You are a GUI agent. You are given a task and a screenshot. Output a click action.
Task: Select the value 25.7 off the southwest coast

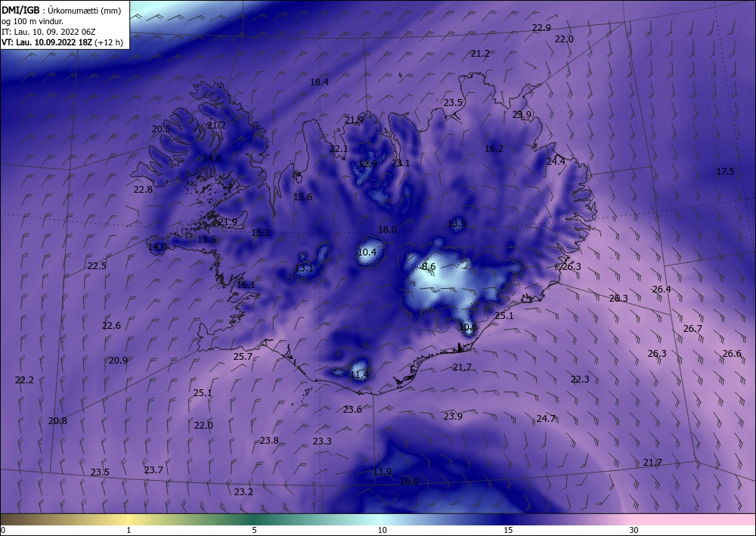pyautogui.click(x=243, y=356)
